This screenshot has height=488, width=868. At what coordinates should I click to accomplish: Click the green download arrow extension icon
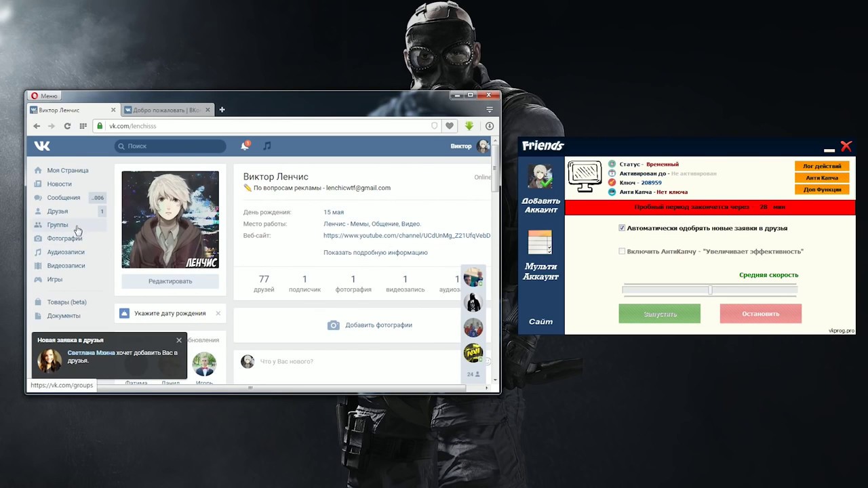469,126
